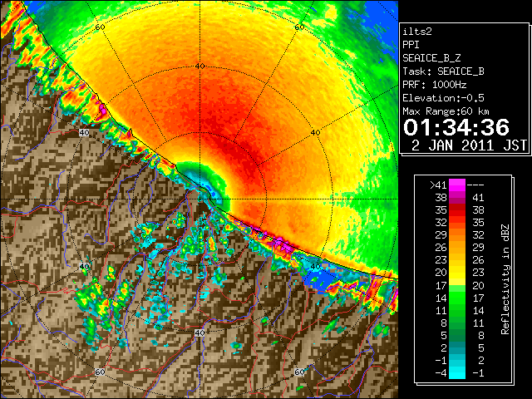Select the 'PRF: 1000Hz' line

(x=435, y=85)
